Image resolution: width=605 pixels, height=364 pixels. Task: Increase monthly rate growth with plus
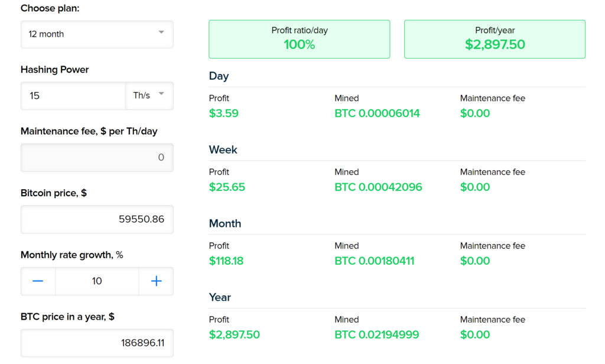point(156,281)
